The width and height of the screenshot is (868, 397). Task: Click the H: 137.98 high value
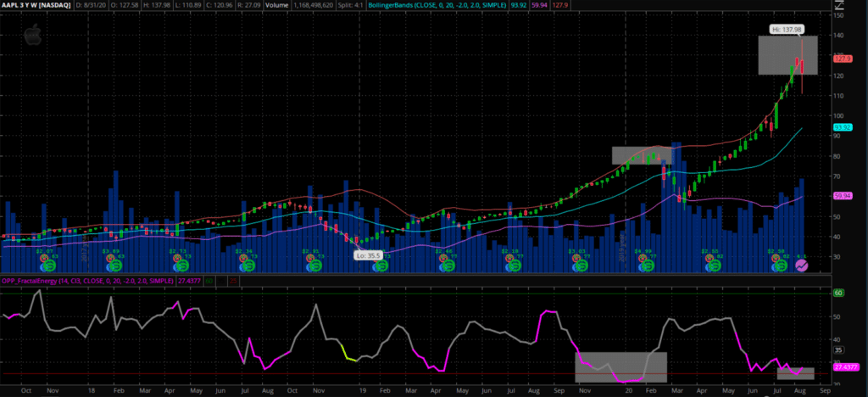156,5
